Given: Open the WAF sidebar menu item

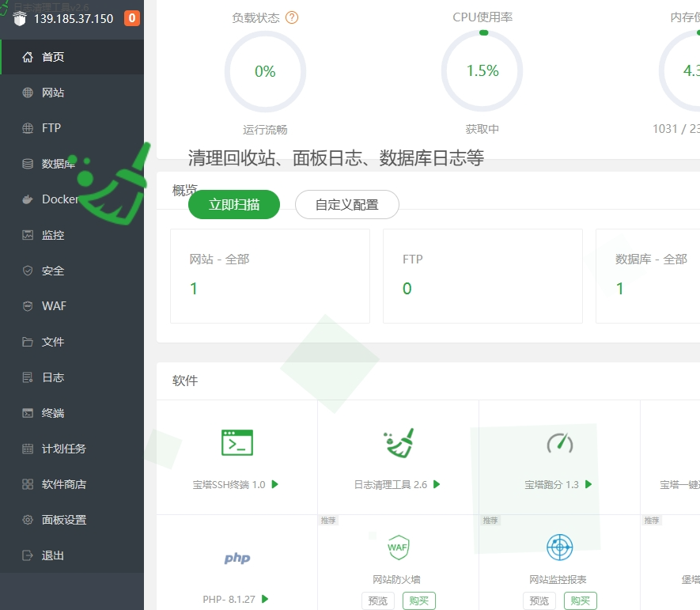Looking at the screenshot, I should coord(72,306).
